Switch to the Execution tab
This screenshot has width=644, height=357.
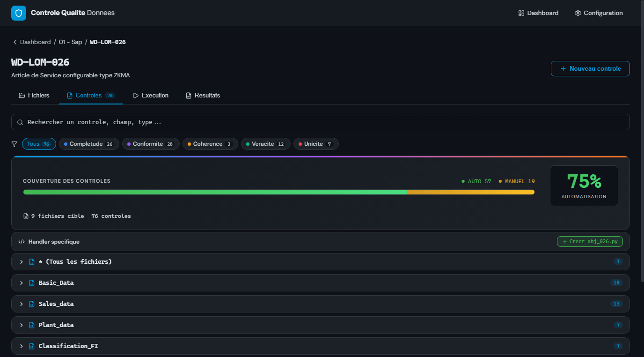tap(151, 95)
